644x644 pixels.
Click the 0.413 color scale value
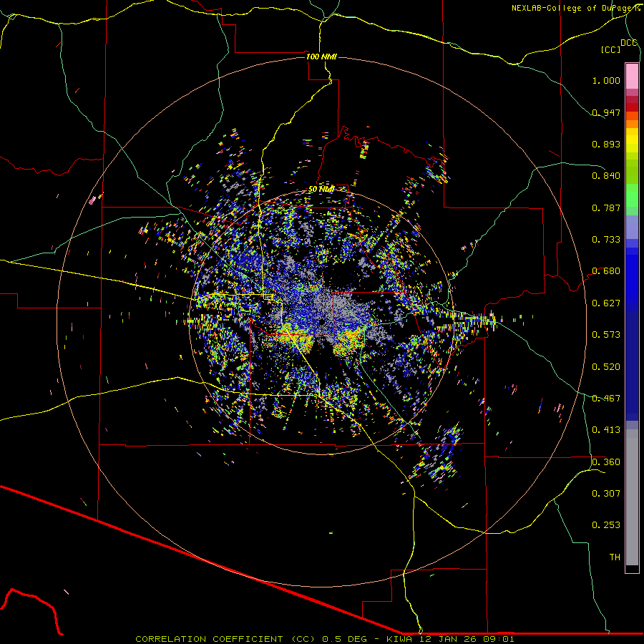pos(606,430)
